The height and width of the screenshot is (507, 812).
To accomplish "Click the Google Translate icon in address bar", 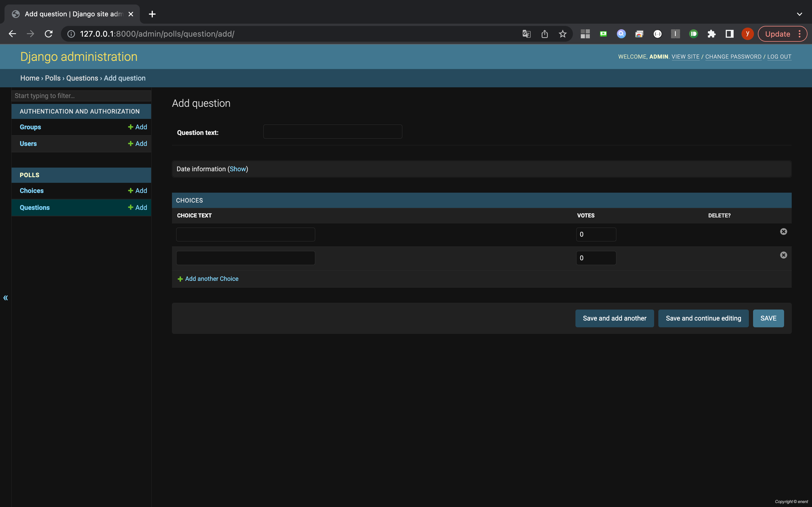I will pyautogui.click(x=526, y=34).
